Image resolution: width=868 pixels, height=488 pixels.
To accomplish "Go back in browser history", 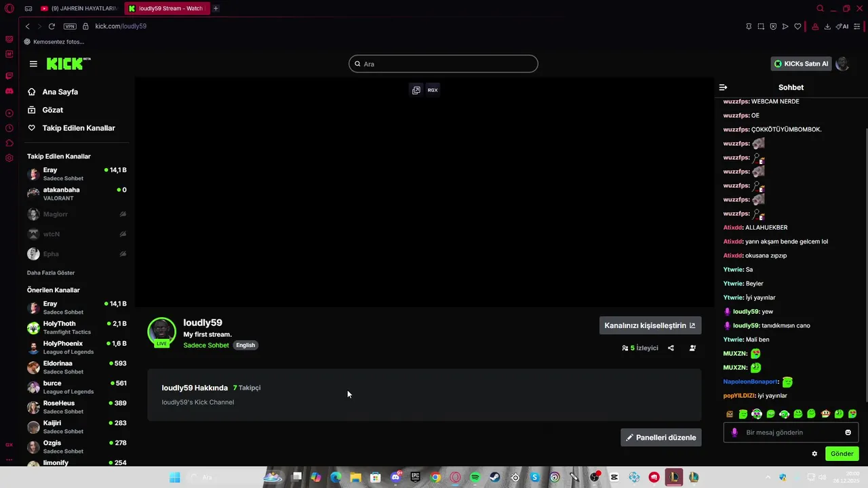I will (x=27, y=26).
